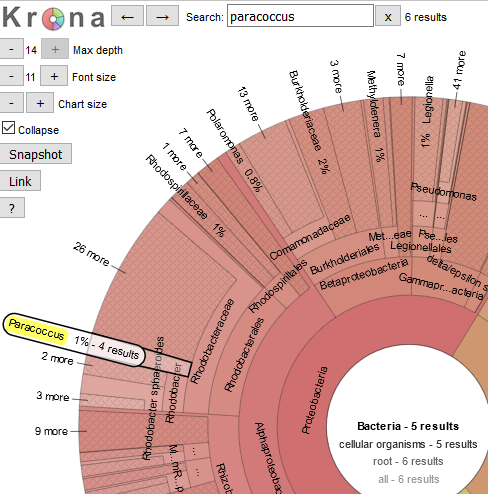This screenshot has height=494, width=488.
Task: Click into the search field containing paracoccus
Action: coord(300,16)
